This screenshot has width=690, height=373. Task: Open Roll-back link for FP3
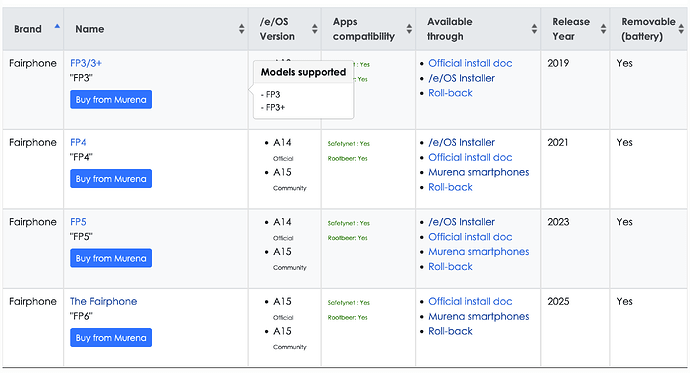pos(450,93)
